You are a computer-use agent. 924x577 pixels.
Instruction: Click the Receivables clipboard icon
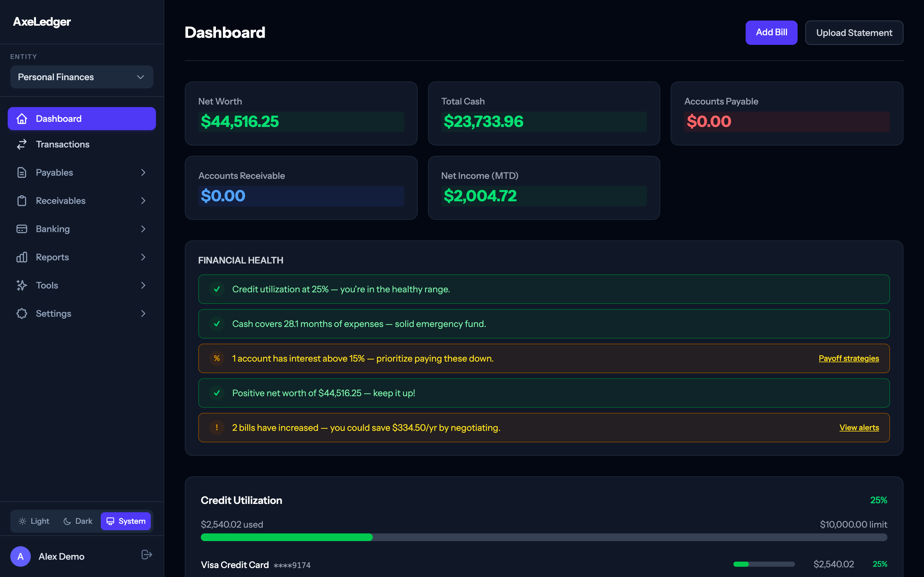(x=22, y=200)
